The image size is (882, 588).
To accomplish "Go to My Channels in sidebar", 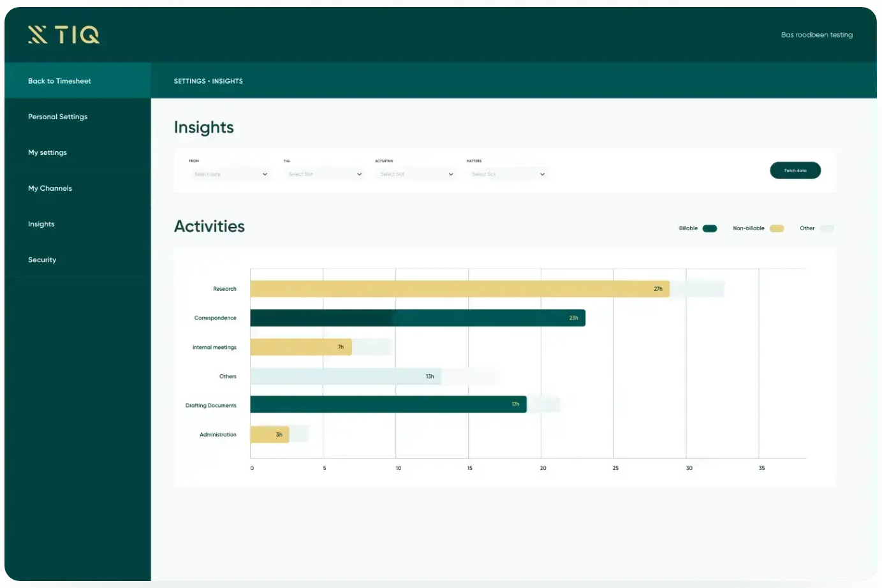I will click(50, 188).
